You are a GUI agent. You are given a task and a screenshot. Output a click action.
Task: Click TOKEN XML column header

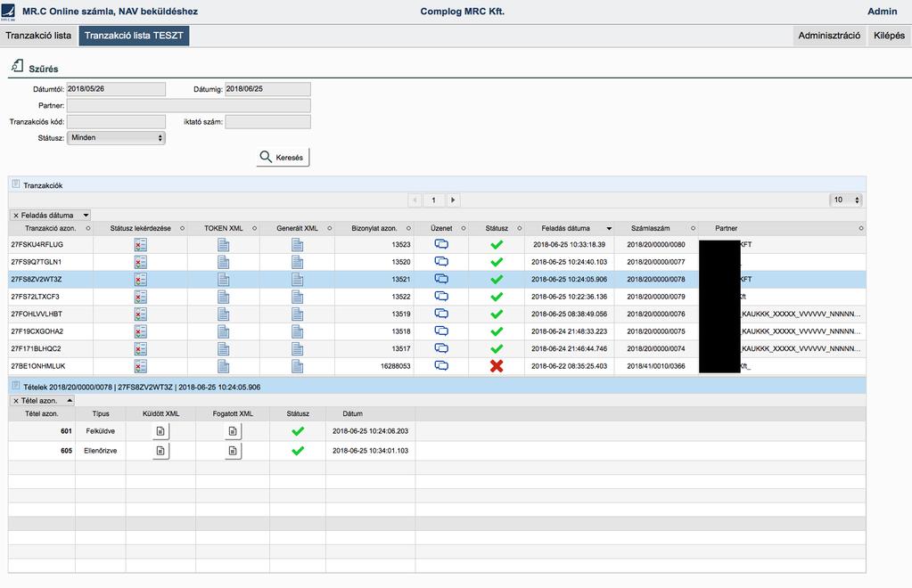click(224, 228)
